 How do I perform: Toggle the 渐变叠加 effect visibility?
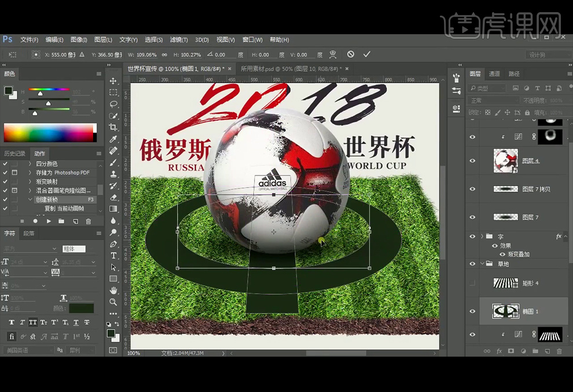[502, 255]
